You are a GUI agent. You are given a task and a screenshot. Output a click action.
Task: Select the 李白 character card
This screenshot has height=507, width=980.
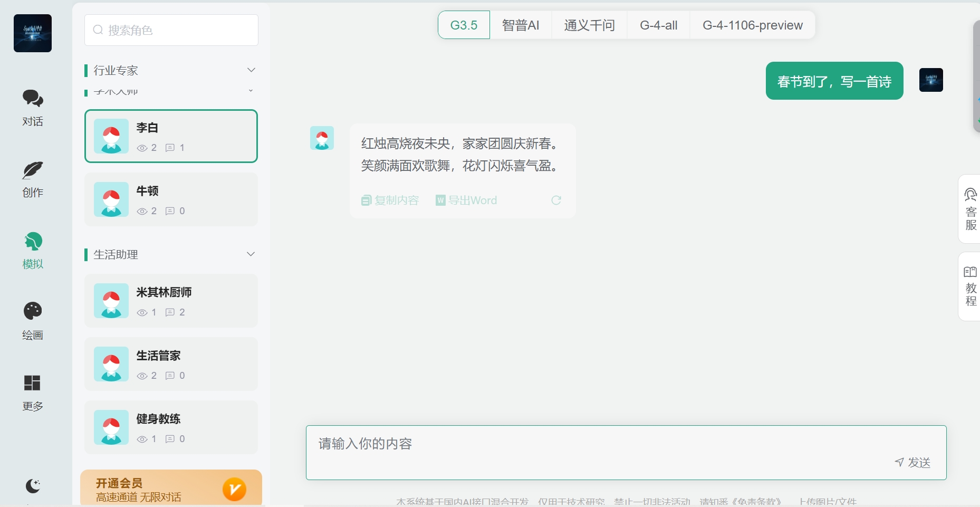[171, 136]
